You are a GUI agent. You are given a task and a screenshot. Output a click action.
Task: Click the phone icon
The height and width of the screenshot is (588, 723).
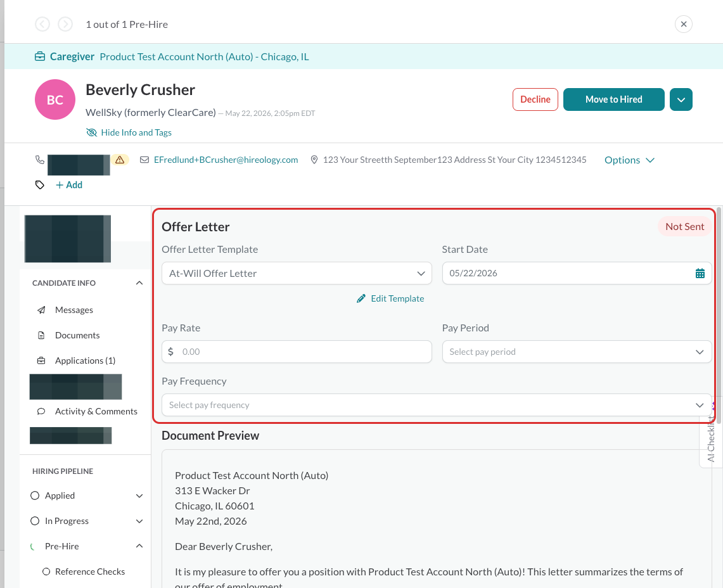(40, 160)
